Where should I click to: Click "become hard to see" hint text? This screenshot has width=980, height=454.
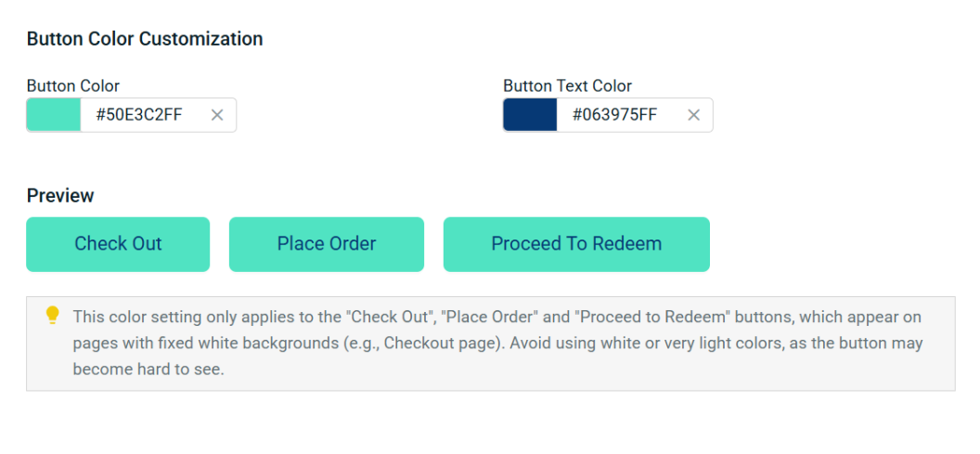tap(148, 369)
